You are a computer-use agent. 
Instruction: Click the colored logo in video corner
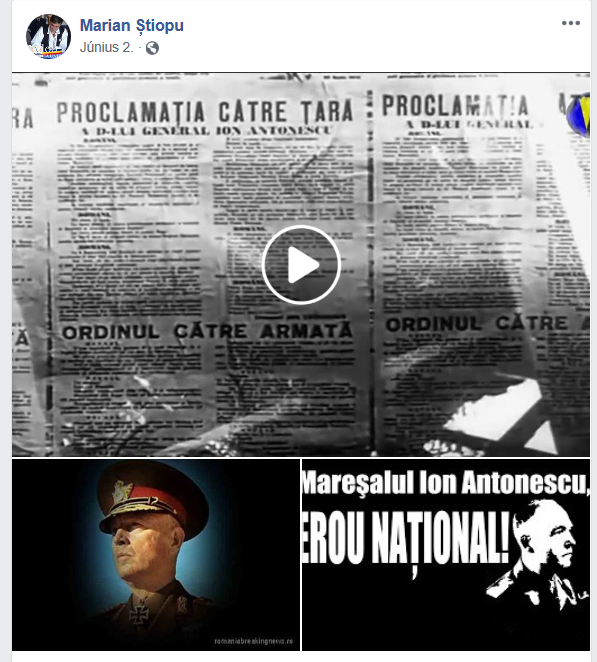click(579, 114)
